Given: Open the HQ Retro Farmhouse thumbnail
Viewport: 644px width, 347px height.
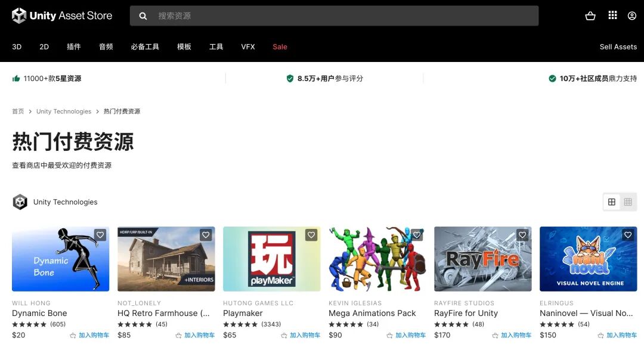Looking at the screenshot, I should 166,259.
